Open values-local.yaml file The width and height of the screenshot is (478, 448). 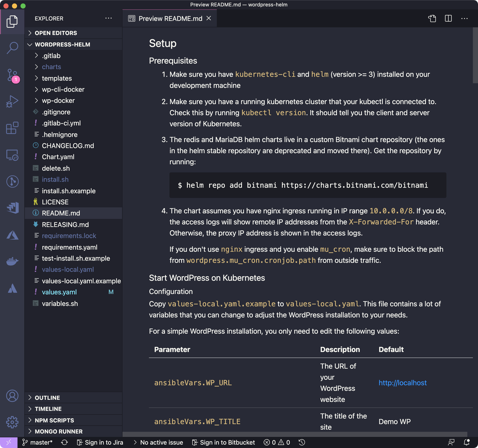pos(74,269)
